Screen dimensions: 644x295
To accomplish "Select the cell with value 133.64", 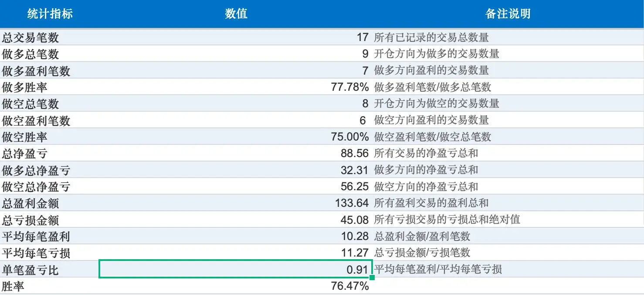I will (236, 203).
